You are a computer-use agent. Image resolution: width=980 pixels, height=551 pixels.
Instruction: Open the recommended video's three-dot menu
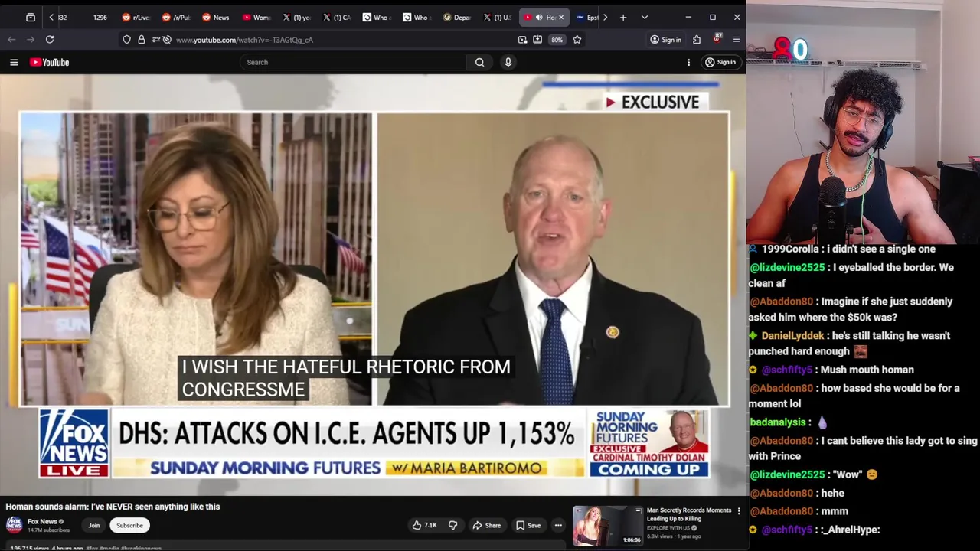(739, 510)
